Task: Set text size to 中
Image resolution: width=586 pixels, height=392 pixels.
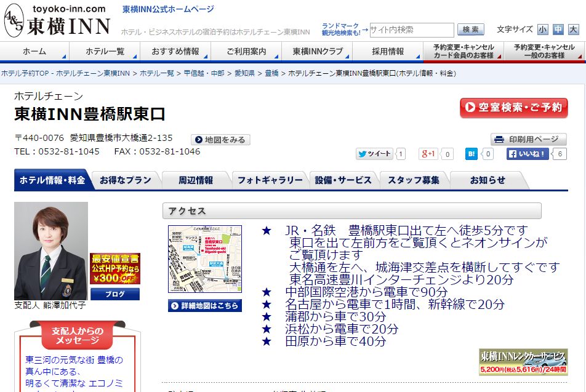Action: [x=558, y=30]
